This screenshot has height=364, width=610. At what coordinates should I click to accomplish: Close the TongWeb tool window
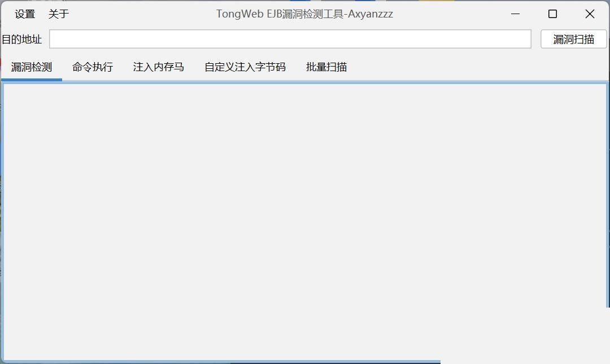(590, 14)
